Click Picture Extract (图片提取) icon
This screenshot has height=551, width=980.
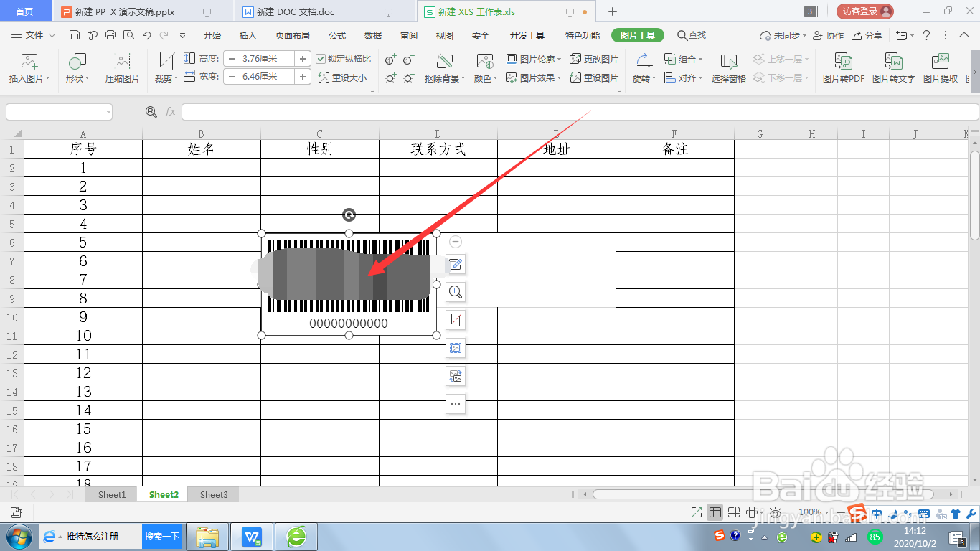coord(941,62)
